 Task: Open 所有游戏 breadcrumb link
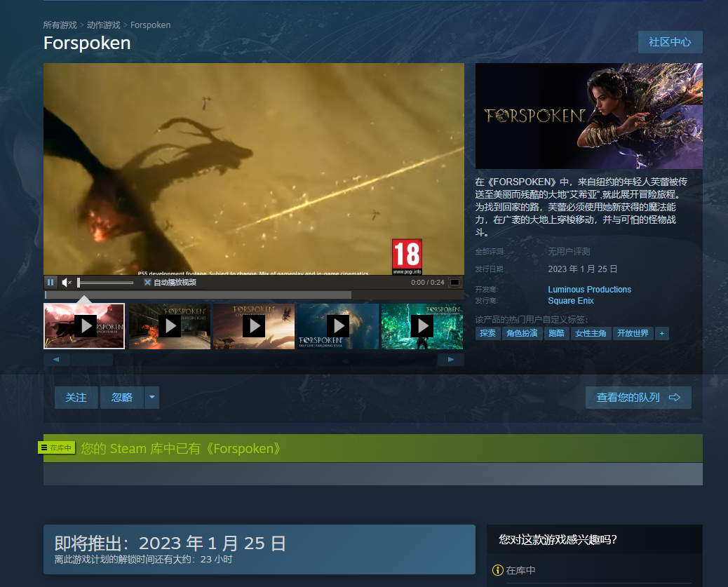click(x=60, y=25)
